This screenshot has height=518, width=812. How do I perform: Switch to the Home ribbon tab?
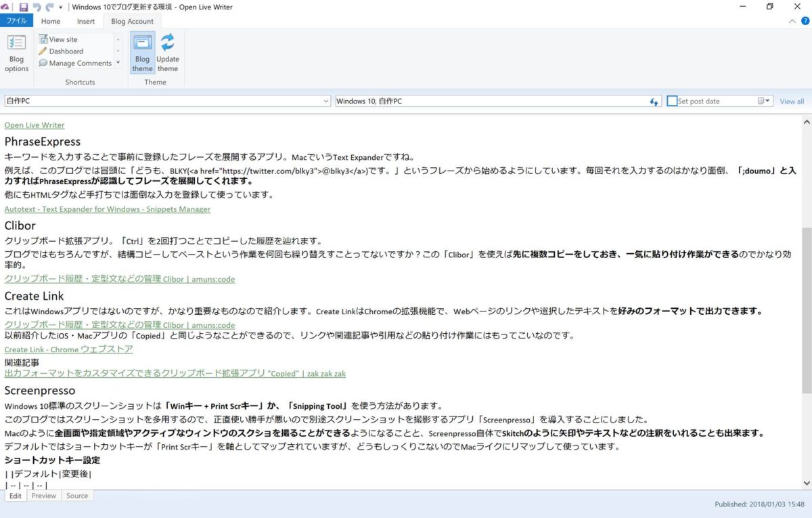tap(51, 21)
